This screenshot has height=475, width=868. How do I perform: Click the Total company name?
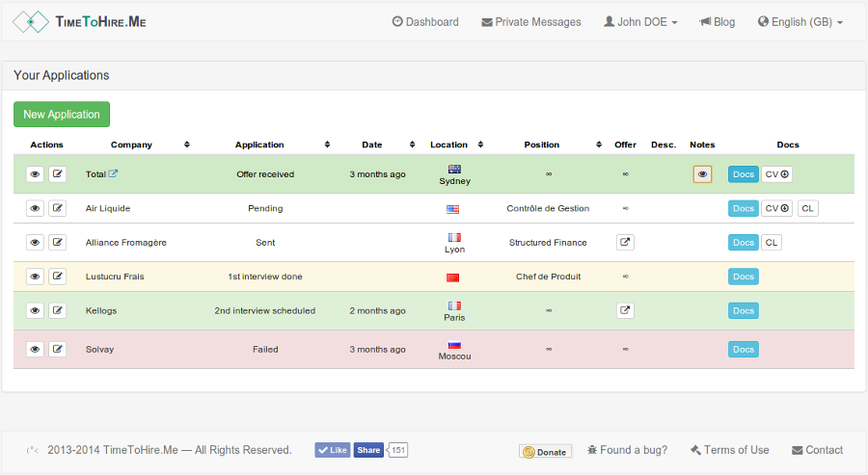(x=95, y=174)
